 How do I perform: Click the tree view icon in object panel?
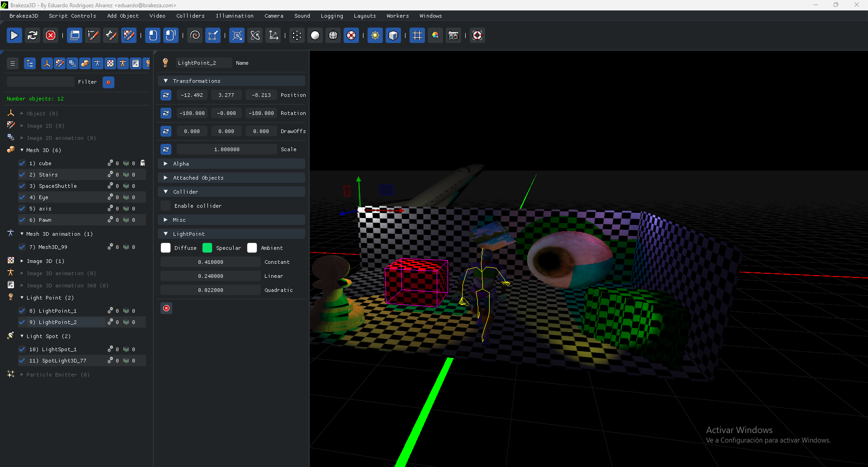(x=30, y=63)
